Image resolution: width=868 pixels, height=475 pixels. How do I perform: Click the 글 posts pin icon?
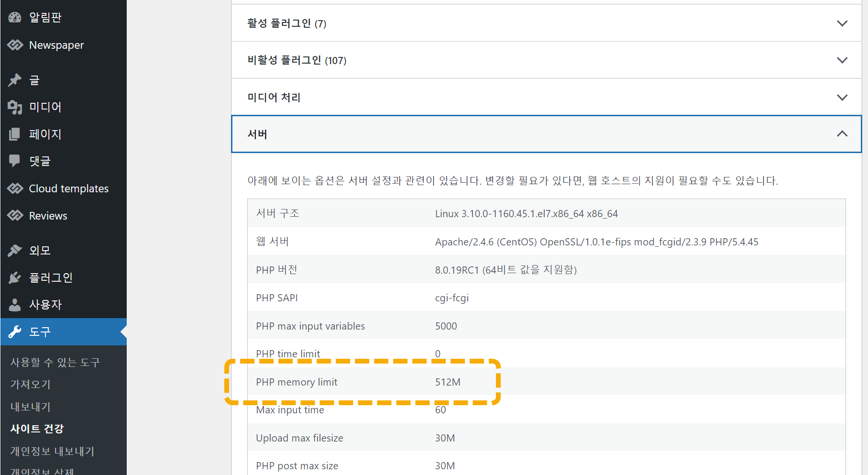[14, 80]
